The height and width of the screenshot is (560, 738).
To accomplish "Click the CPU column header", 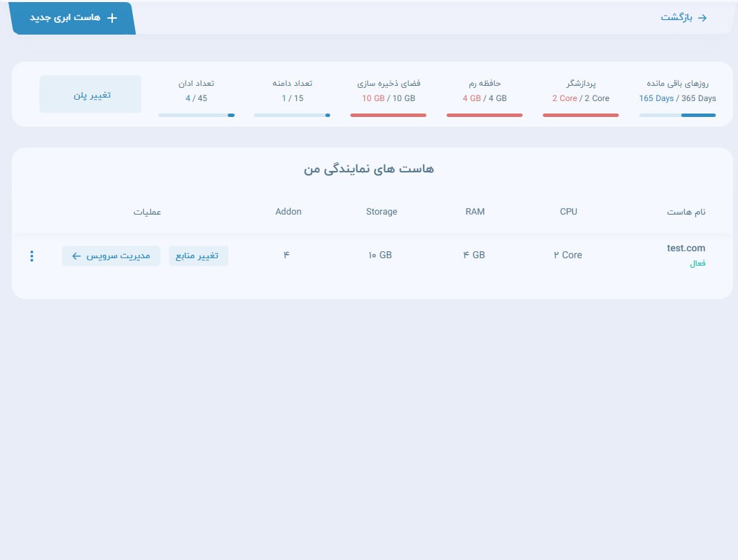I will pyautogui.click(x=568, y=212).
